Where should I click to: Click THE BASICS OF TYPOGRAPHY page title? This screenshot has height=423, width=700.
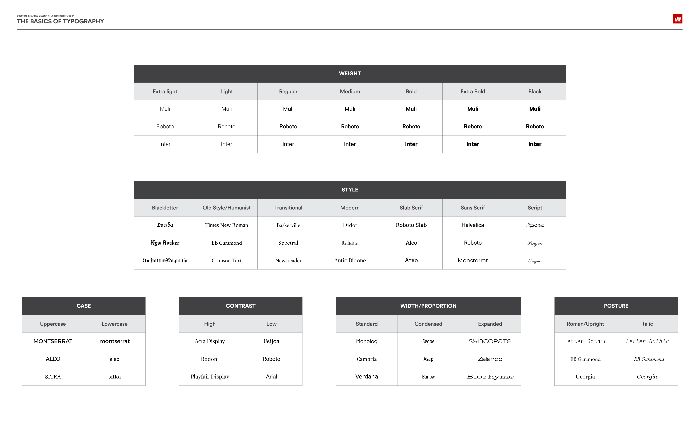point(60,21)
